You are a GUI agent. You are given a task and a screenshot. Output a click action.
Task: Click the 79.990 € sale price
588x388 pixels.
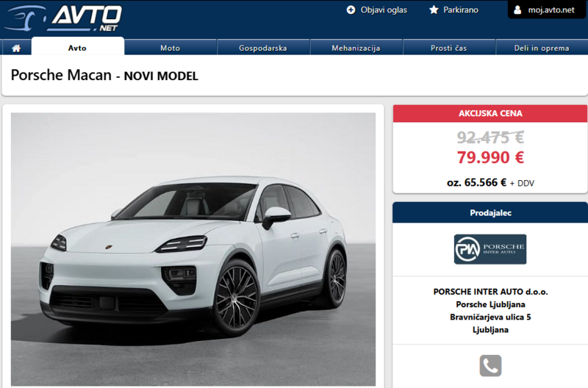point(490,157)
